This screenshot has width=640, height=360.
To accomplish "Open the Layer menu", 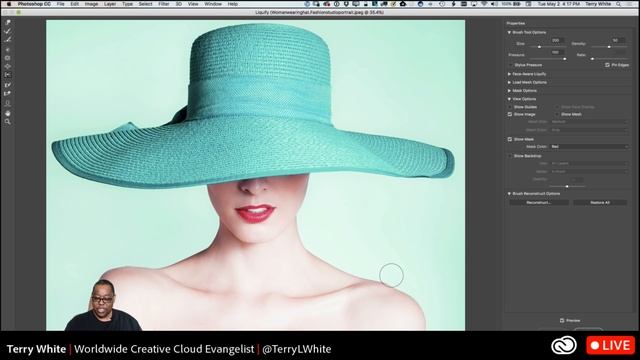I will point(110,4).
